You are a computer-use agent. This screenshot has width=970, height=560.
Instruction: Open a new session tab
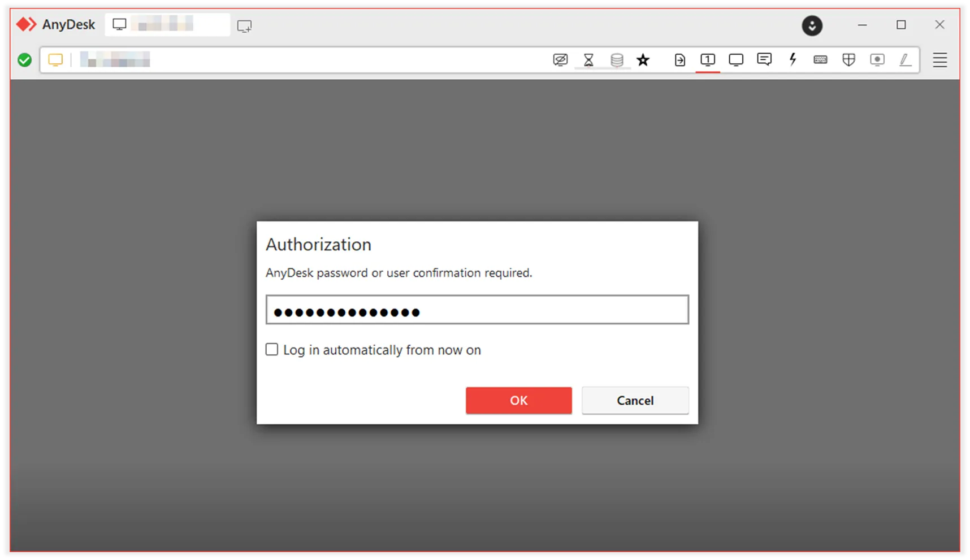pos(244,26)
